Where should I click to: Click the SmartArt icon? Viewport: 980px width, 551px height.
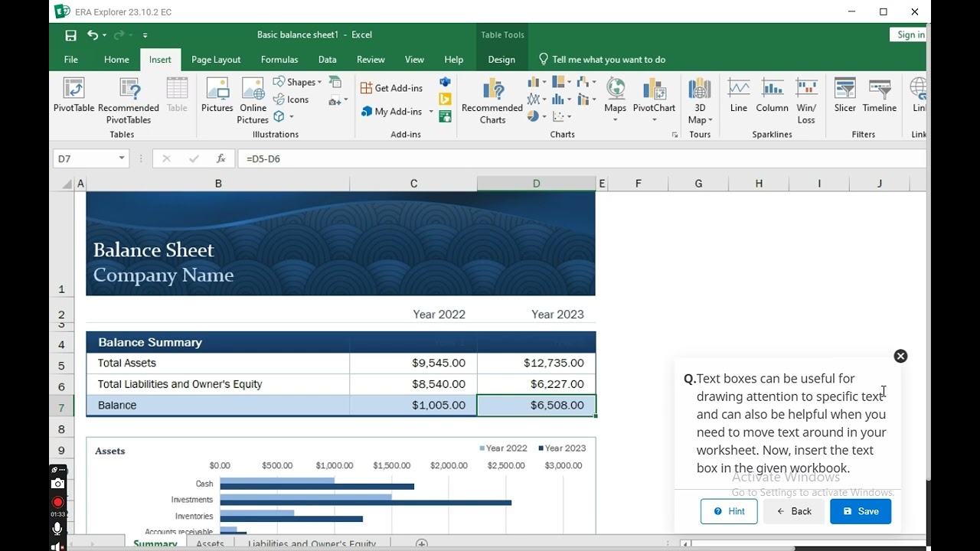[x=335, y=82]
